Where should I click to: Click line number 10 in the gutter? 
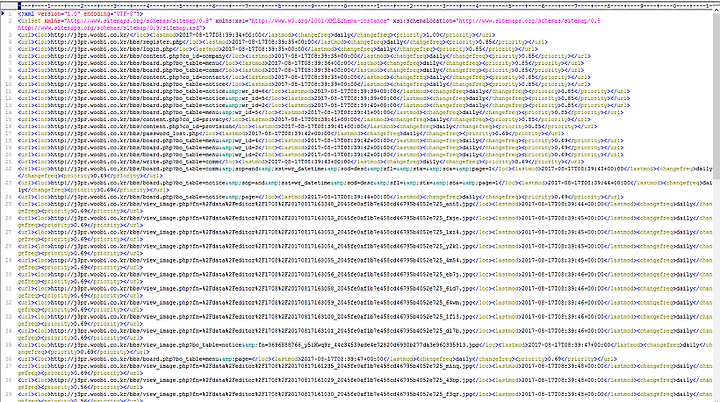9,84
